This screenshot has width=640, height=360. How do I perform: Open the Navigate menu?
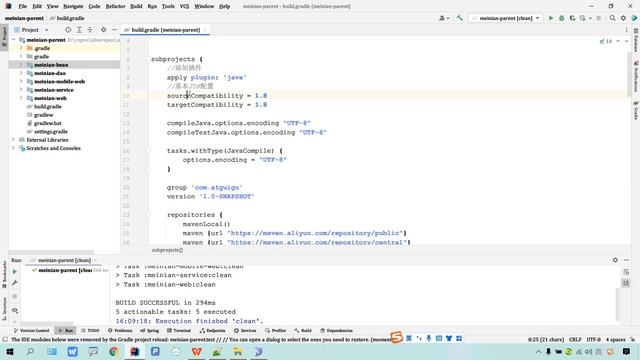[73, 6]
